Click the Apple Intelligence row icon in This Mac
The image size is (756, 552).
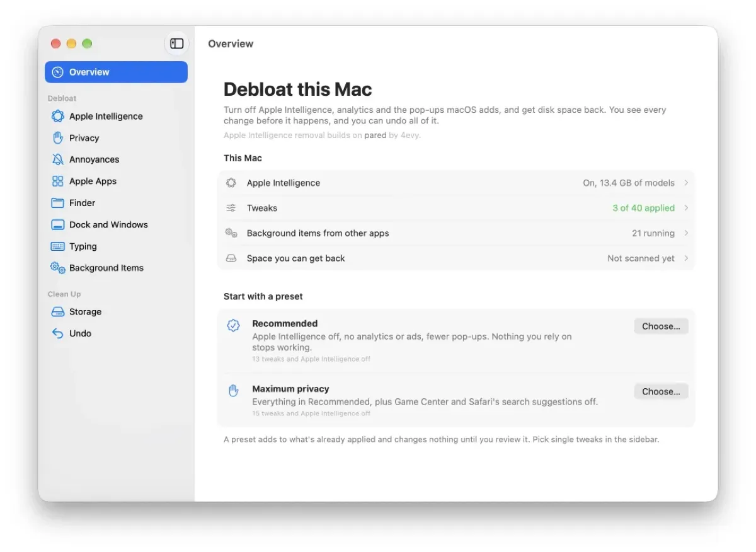(231, 183)
